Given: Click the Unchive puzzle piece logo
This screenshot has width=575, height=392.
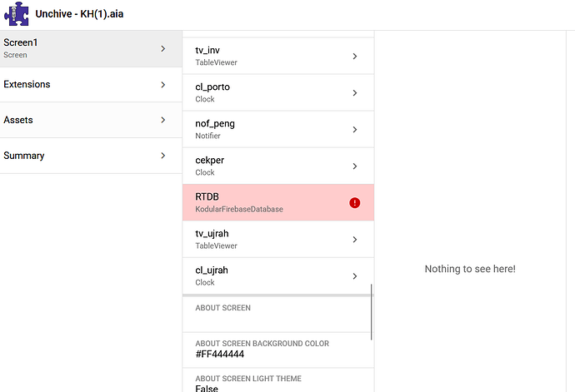Looking at the screenshot, I should (x=17, y=14).
